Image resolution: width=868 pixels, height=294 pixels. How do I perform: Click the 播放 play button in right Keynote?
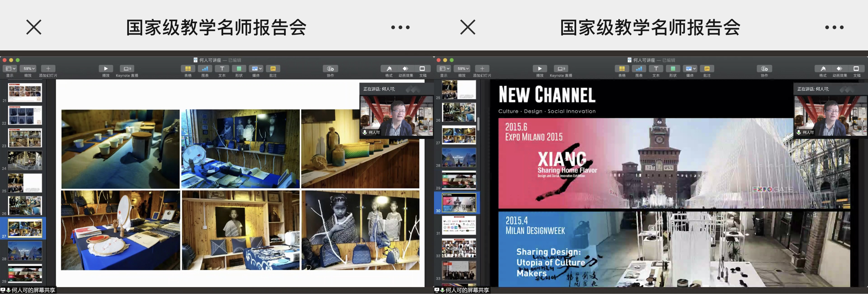click(x=540, y=69)
